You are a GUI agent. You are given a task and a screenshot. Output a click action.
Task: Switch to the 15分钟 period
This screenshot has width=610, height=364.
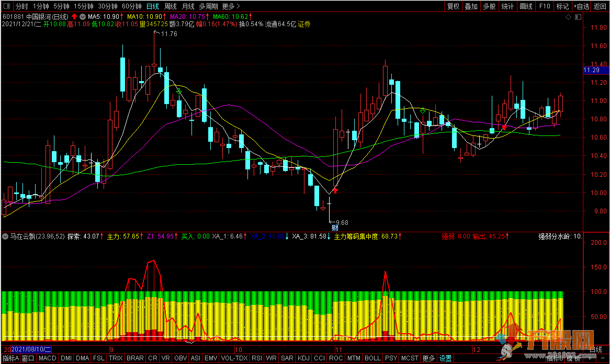coord(83,6)
